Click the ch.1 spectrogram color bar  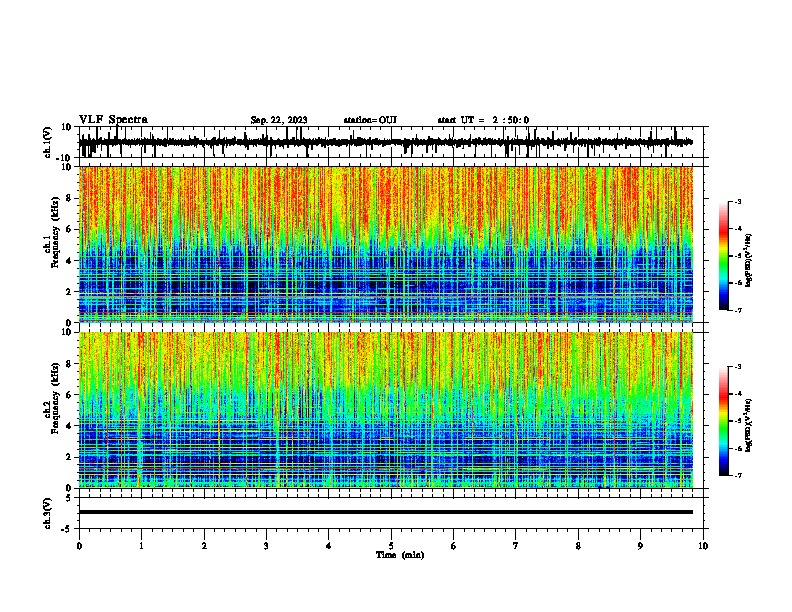point(724,256)
